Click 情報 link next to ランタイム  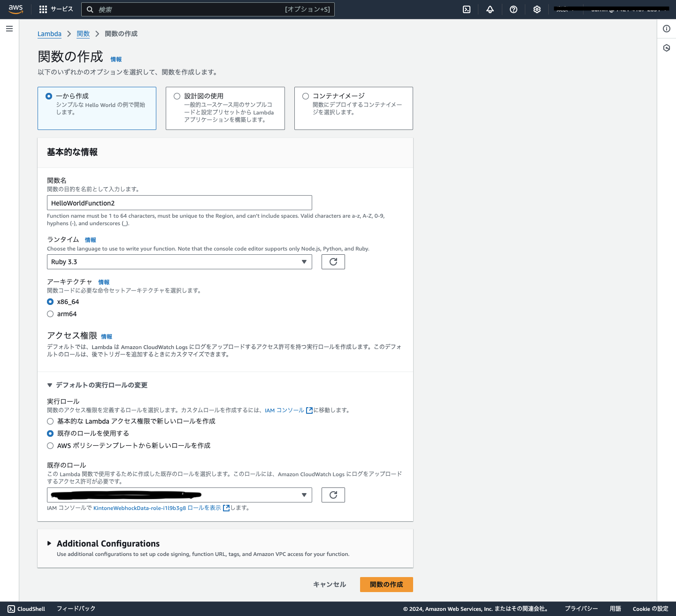(91, 240)
